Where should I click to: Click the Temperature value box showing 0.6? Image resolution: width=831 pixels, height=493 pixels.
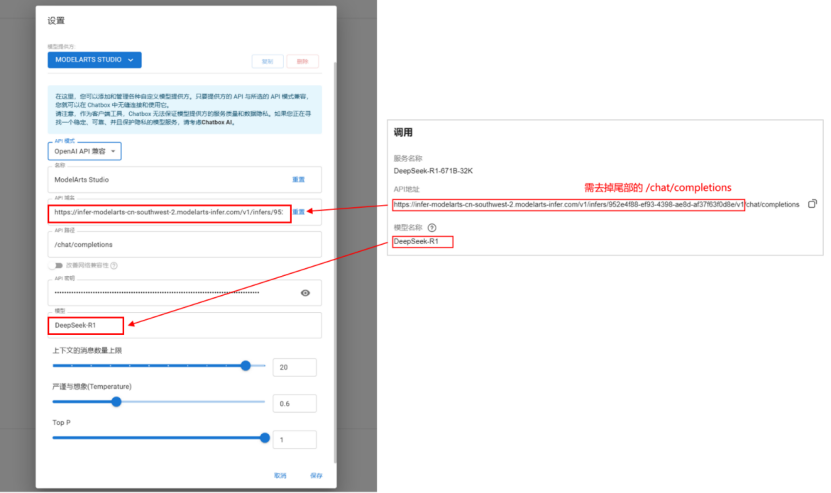295,403
